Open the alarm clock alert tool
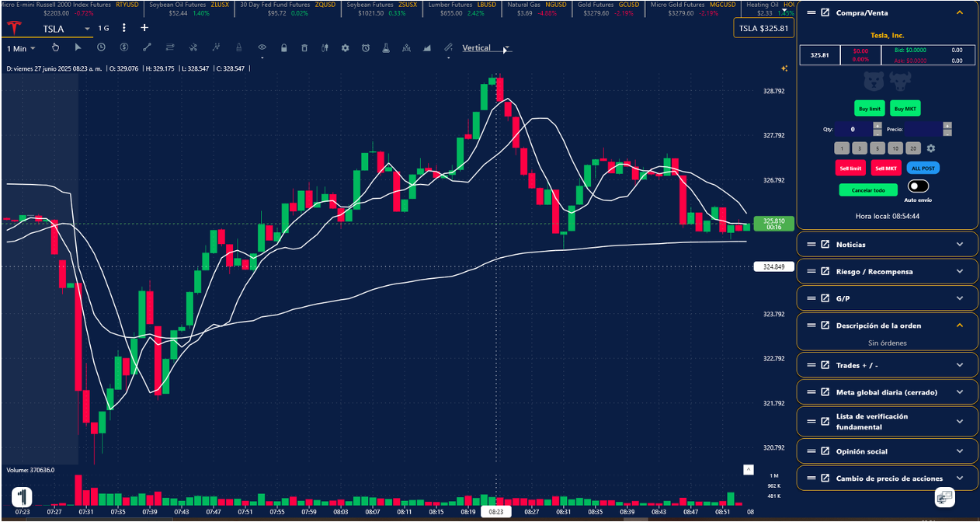 (365, 48)
